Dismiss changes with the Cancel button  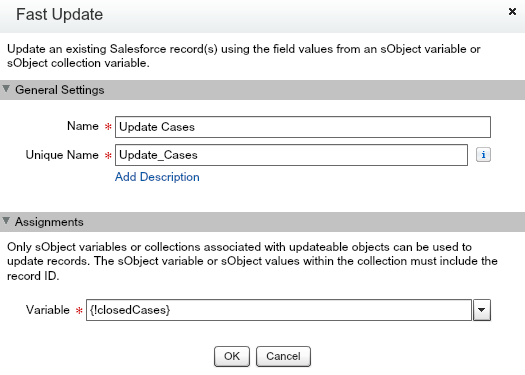point(283,356)
